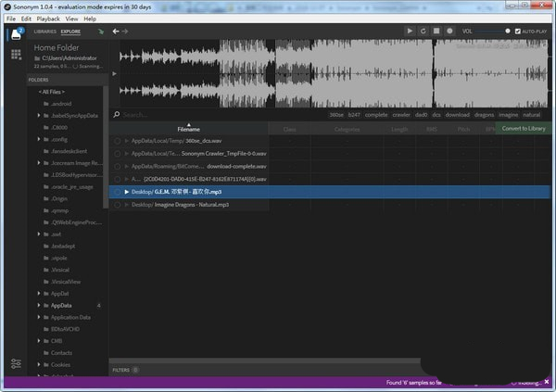Click the round record button

coord(449,31)
